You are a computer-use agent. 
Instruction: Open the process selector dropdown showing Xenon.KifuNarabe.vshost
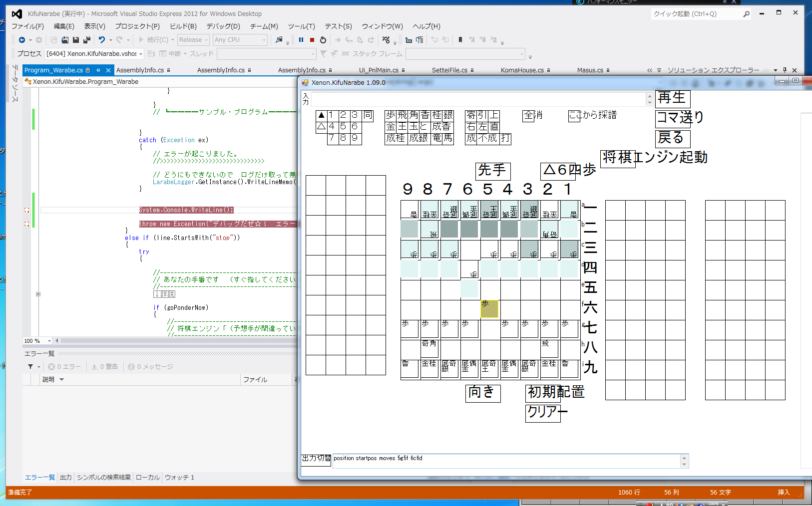[x=95, y=54]
